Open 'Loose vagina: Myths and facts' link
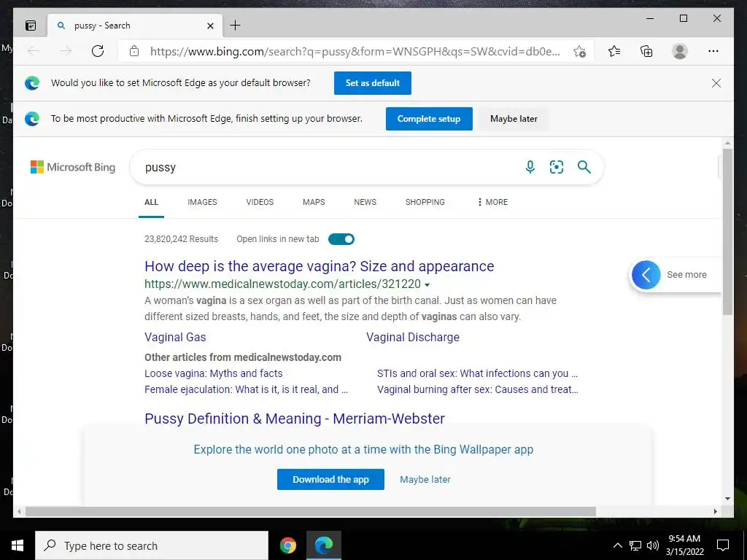747x560 pixels. pyautogui.click(x=214, y=373)
